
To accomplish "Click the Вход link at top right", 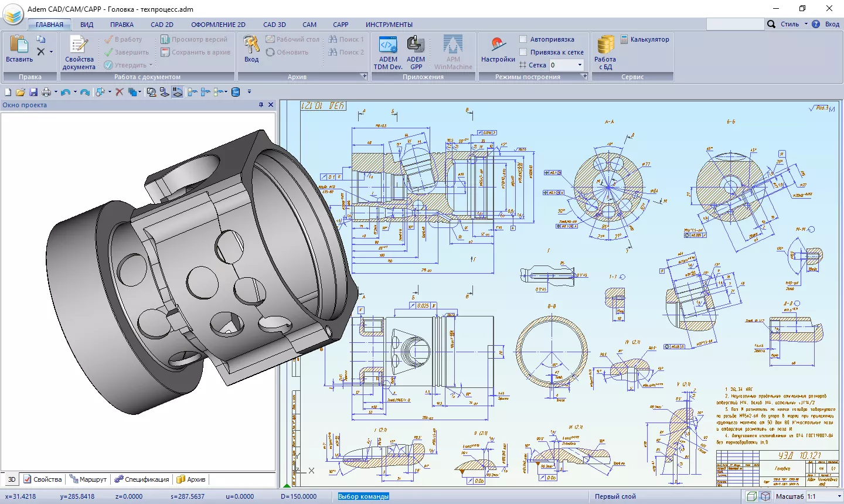I will (x=832, y=24).
